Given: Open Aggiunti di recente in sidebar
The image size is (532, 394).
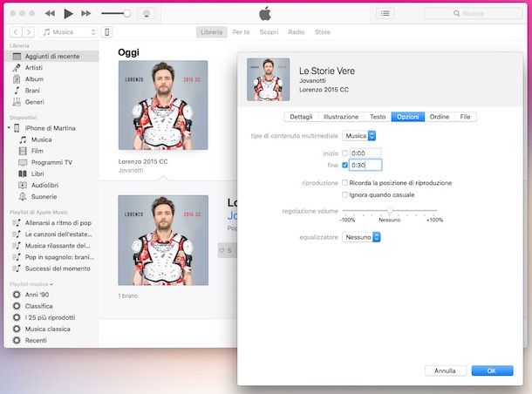Looking at the screenshot, I should click(52, 57).
